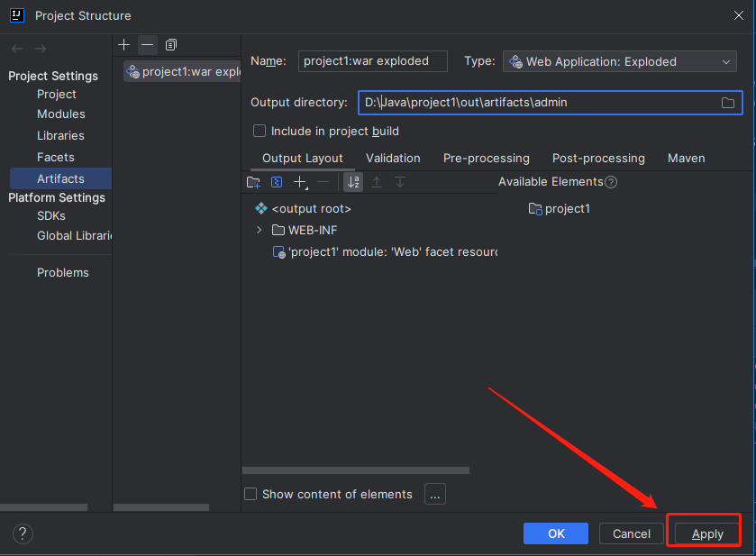Open the Post-processing tab
Viewport: 756px width, 556px height.
(x=598, y=158)
